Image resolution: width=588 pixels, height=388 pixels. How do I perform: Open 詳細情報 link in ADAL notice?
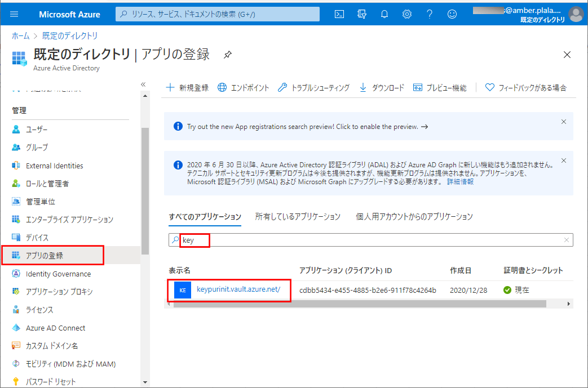(x=460, y=182)
